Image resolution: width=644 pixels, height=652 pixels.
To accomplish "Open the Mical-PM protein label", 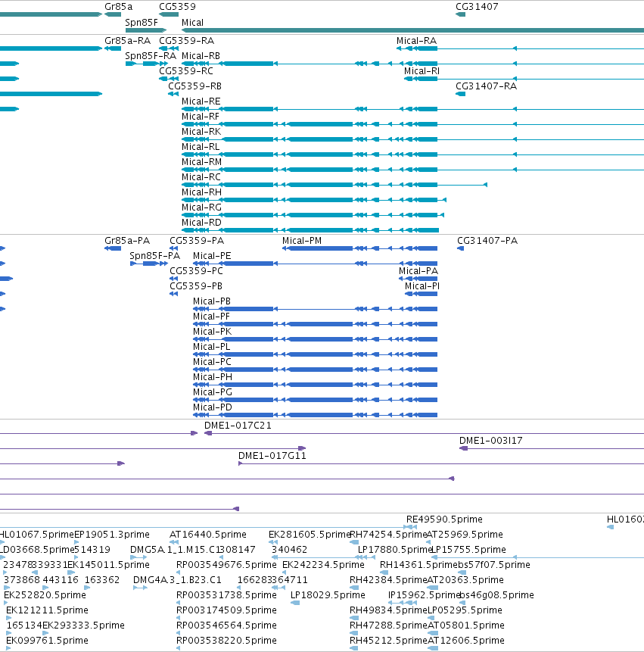I will point(302,241).
